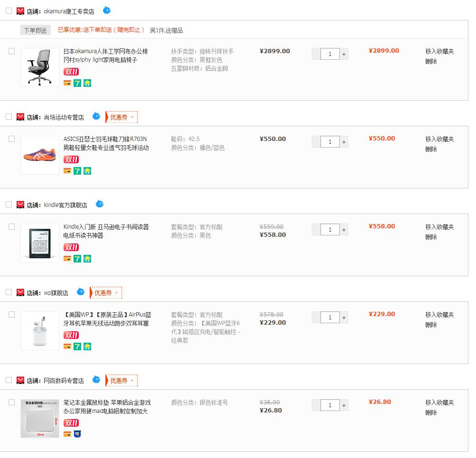Click green 7-day return icon under office chair
This screenshot has height=458, width=476.
[76, 83]
